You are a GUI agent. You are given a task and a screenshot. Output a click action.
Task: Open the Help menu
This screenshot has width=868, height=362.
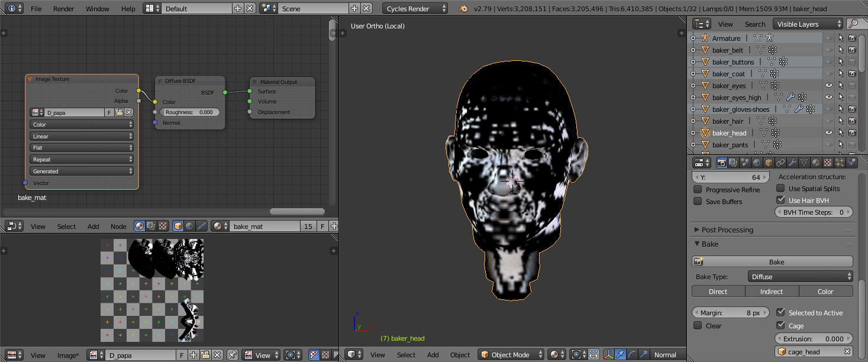tap(128, 9)
